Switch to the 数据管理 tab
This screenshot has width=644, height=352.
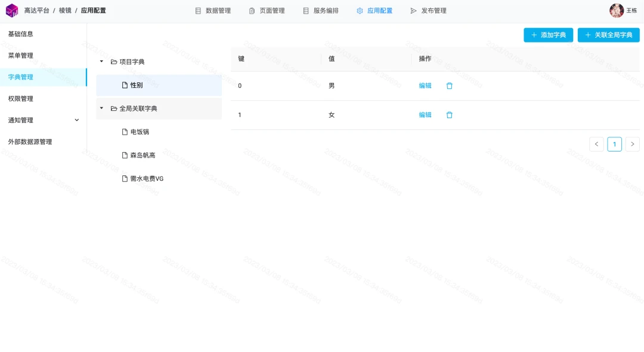pyautogui.click(x=213, y=11)
